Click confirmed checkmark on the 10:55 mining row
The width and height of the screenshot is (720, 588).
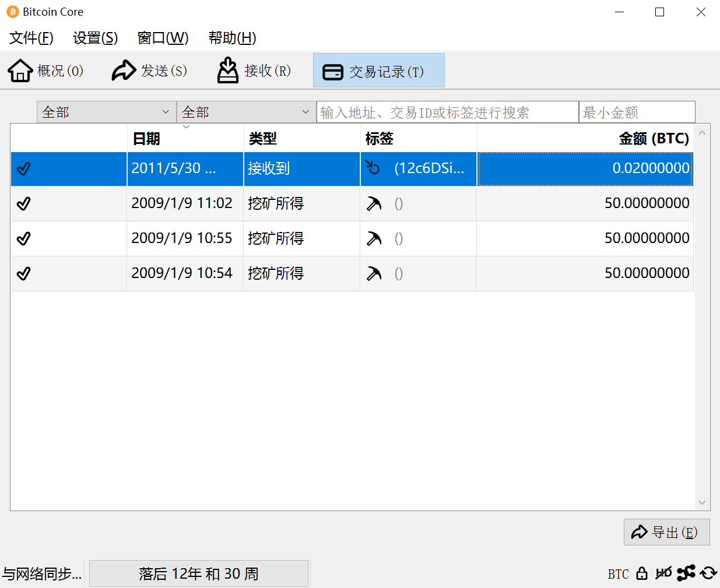(x=24, y=239)
